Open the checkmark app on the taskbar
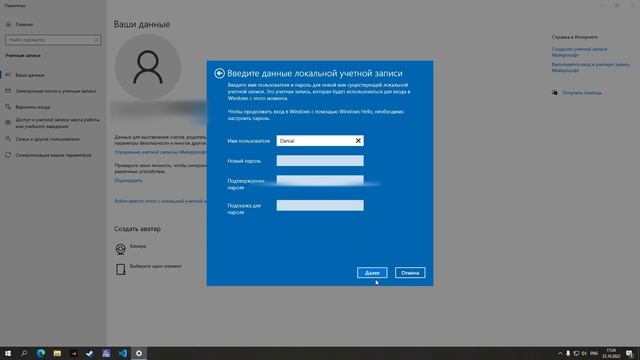640x360 pixels. pyautogui.click(x=90, y=353)
